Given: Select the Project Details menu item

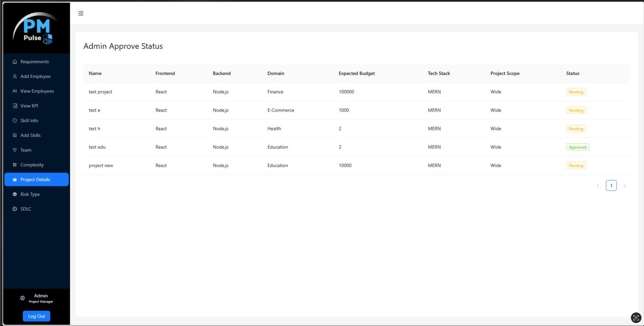Looking at the screenshot, I should pos(35,180).
